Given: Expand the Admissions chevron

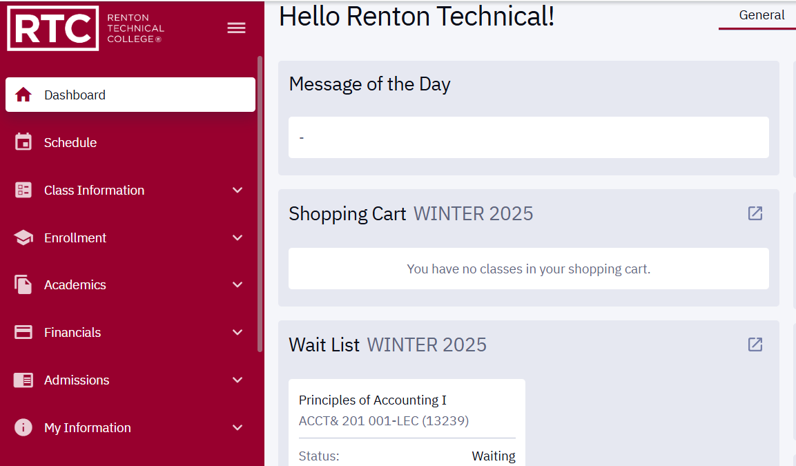Looking at the screenshot, I should pyautogui.click(x=237, y=380).
